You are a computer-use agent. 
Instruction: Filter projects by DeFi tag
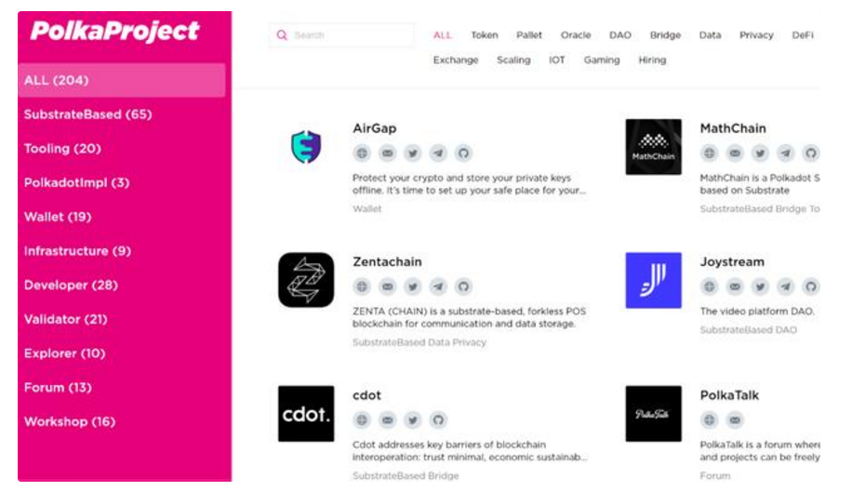(x=803, y=35)
